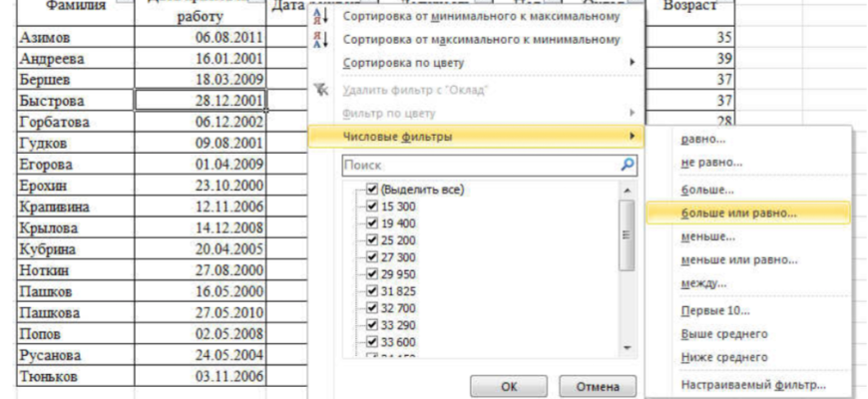
Task: Toggle the 33 290 value checkbox
Action: point(372,324)
